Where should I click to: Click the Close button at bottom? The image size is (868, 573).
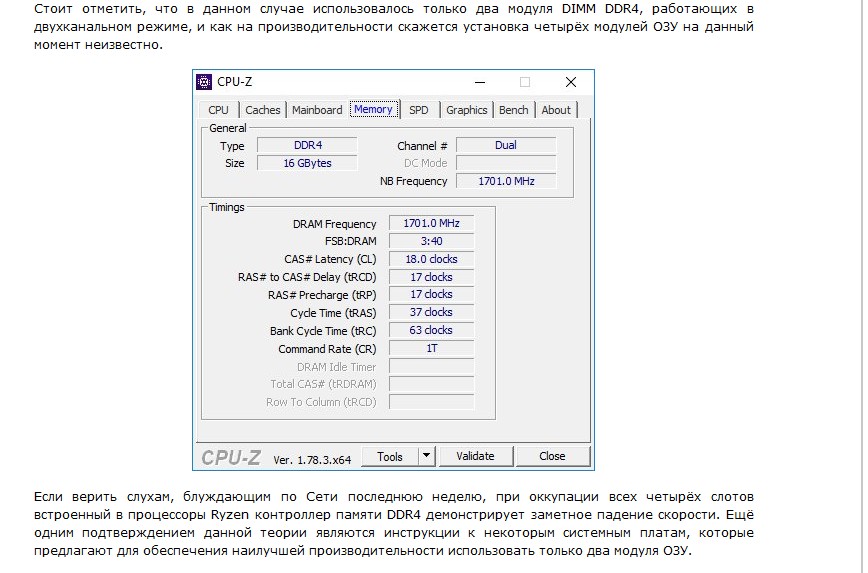[552, 456]
